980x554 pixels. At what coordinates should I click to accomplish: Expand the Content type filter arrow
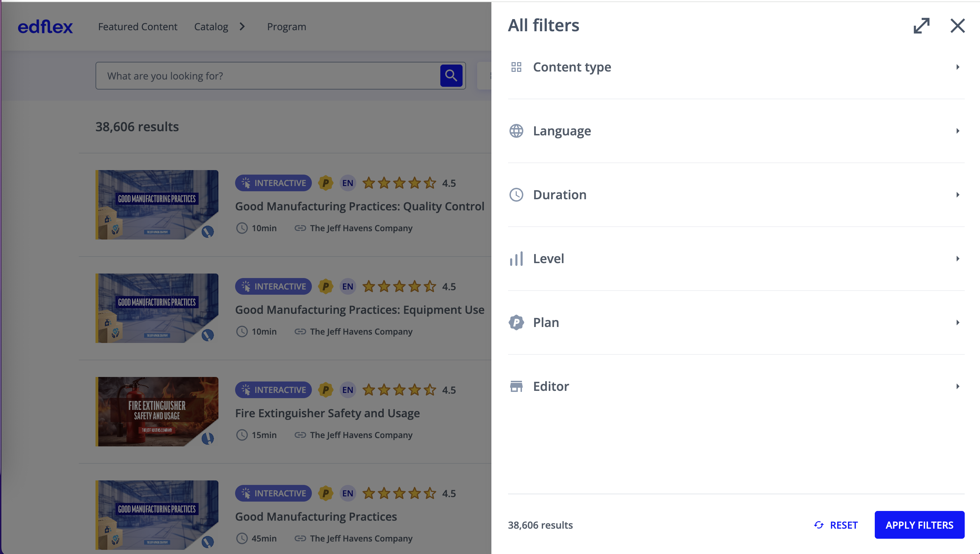(957, 67)
